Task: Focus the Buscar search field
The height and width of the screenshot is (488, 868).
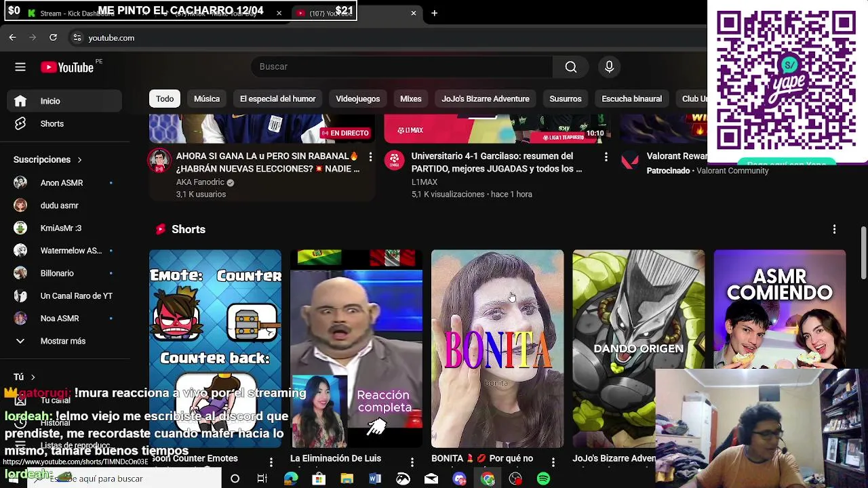Action: pos(401,66)
